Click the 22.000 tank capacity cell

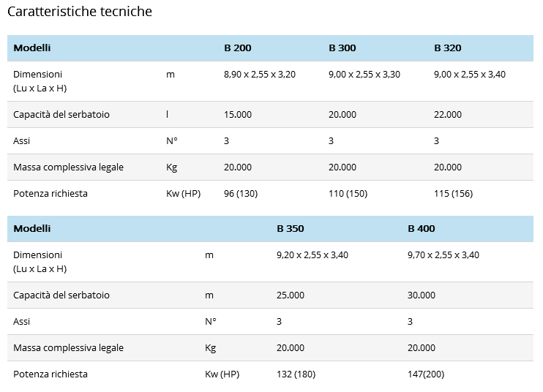tap(448, 115)
